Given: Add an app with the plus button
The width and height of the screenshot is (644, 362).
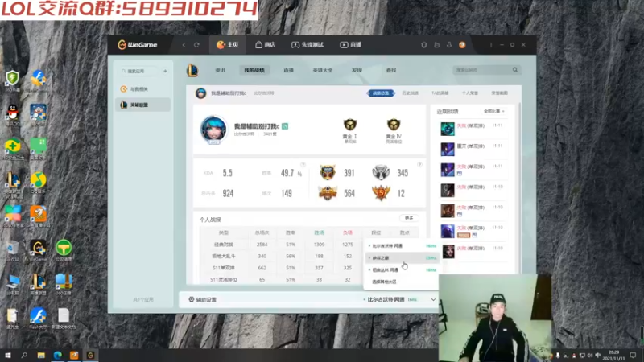Looking at the screenshot, I should pos(165,71).
